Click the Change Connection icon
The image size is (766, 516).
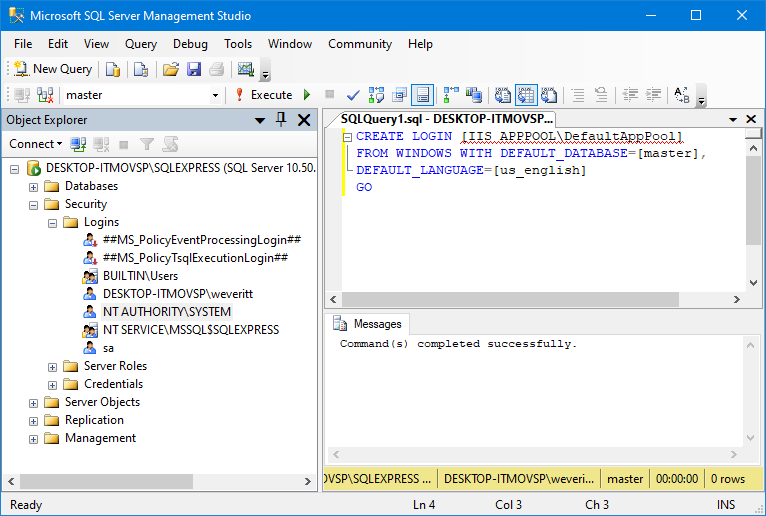click(x=45, y=95)
